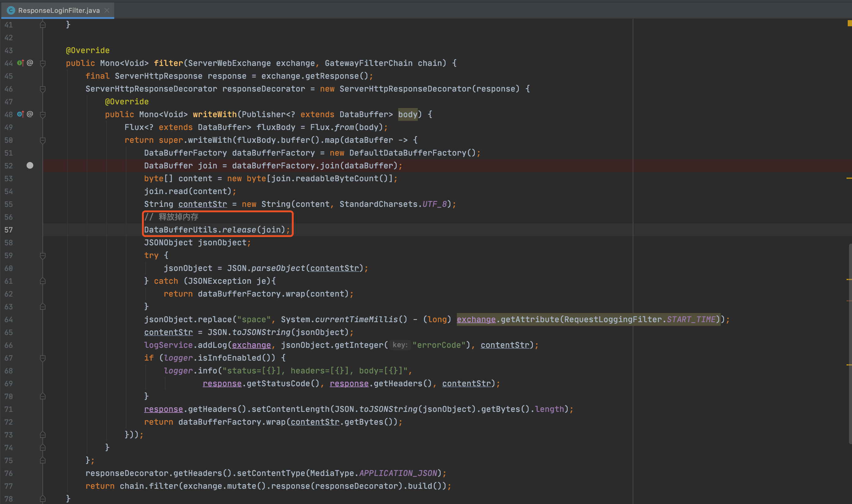The image size is (852, 504).
Task: Click the warning stripe mark beside line 53
Action: 849,178
